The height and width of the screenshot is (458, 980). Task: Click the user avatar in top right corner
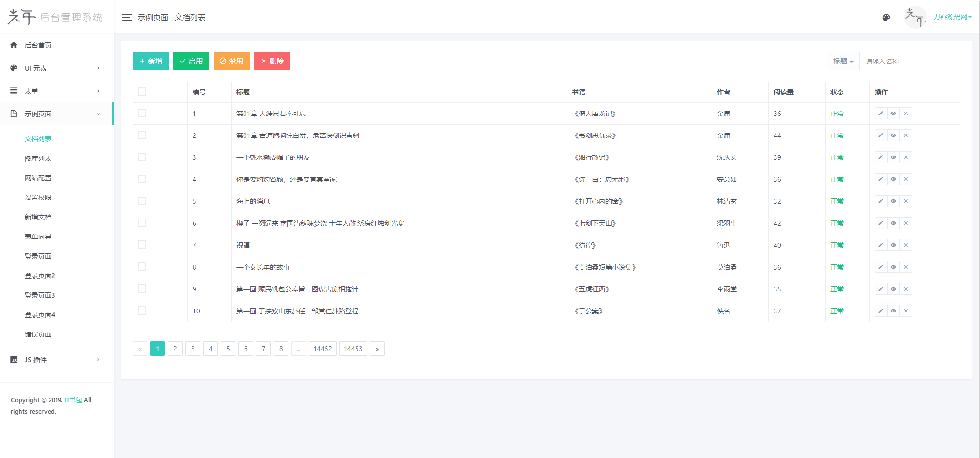point(915,17)
